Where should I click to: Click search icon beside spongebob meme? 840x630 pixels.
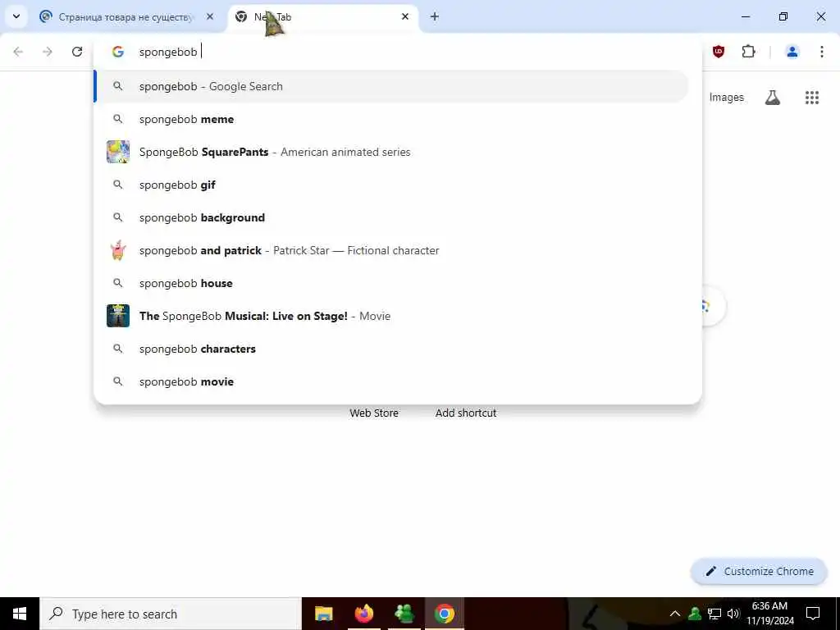tap(118, 119)
